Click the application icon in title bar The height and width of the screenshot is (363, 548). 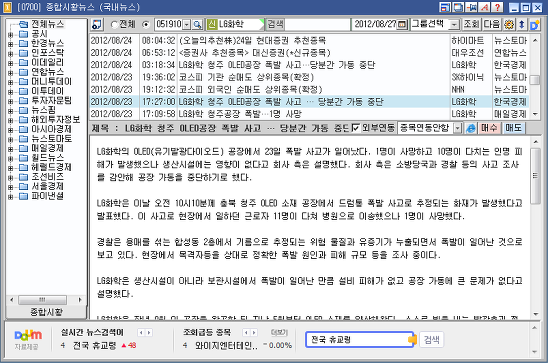[7, 7]
